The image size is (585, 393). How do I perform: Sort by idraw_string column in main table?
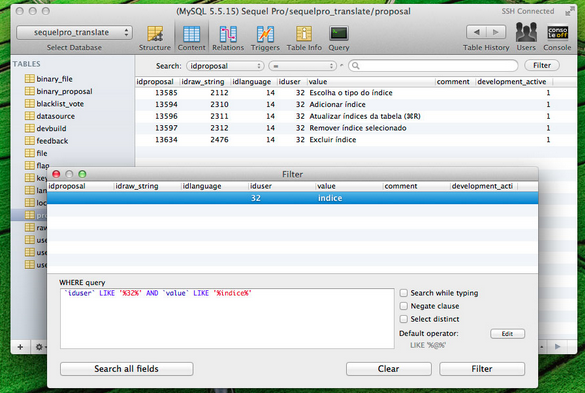click(205, 82)
